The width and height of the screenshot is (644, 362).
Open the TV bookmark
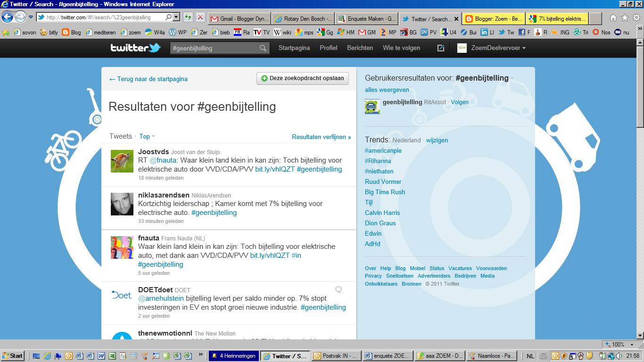point(262,33)
